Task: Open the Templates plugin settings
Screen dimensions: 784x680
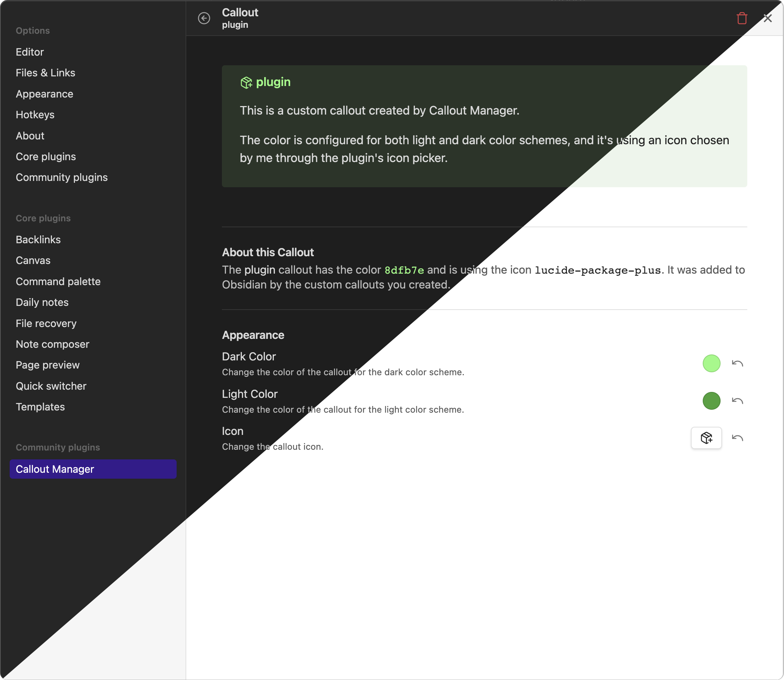Action: click(40, 407)
